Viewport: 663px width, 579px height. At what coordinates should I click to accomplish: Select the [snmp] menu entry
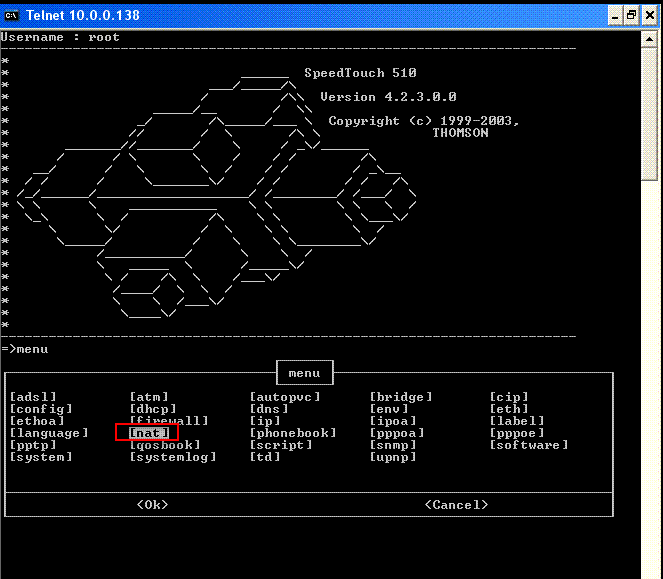(393, 445)
